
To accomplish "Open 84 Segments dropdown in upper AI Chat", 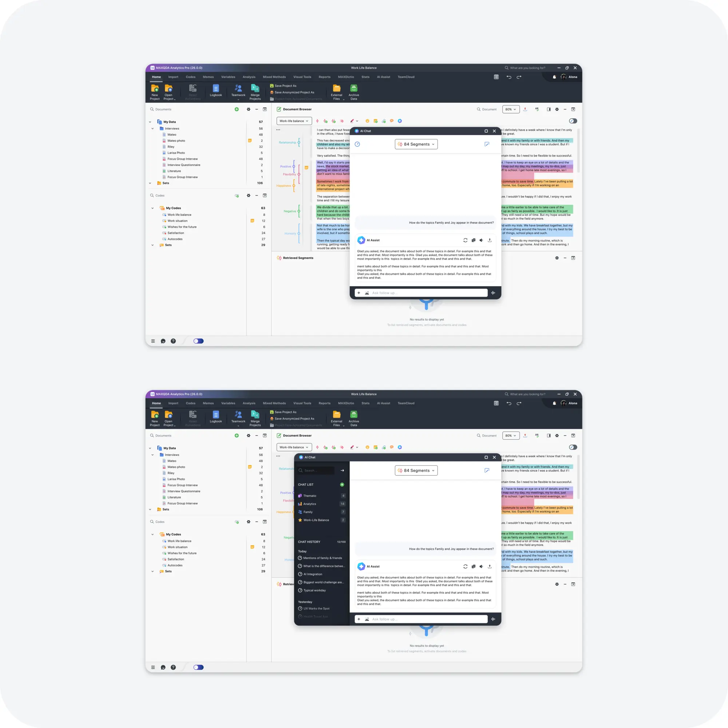I will pyautogui.click(x=416, y=144).
